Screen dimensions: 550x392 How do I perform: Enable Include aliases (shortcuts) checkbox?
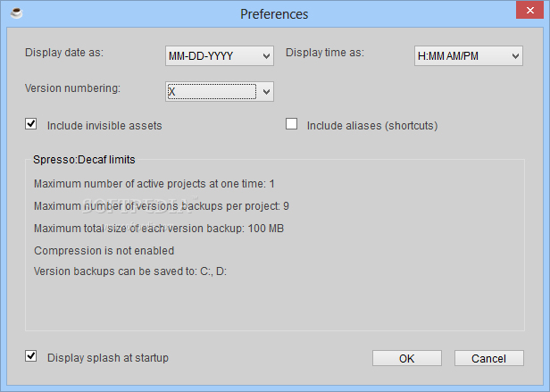point(291,124)
